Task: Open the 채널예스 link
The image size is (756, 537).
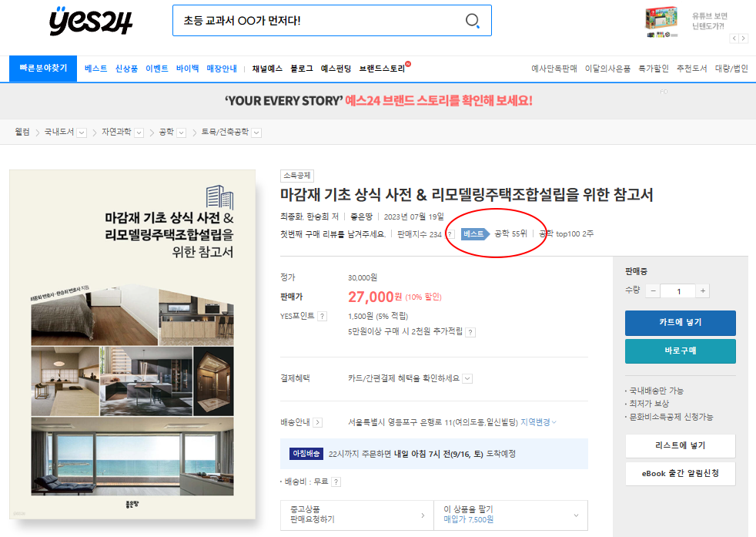Action: [267, 69]
